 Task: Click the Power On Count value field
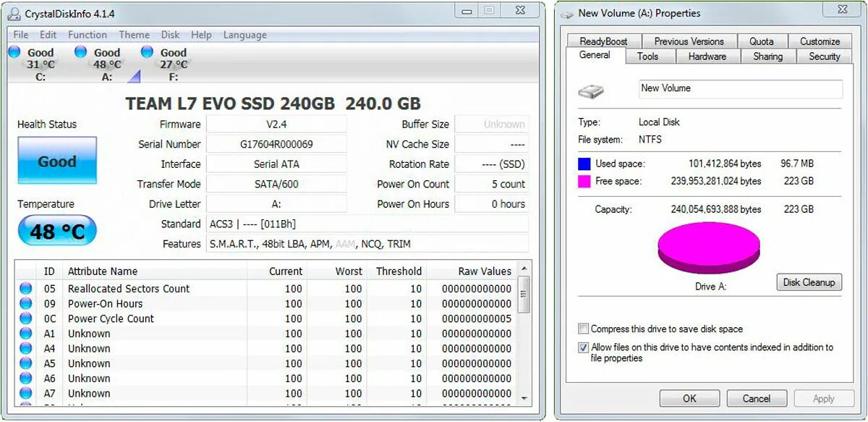pos(492,184)
